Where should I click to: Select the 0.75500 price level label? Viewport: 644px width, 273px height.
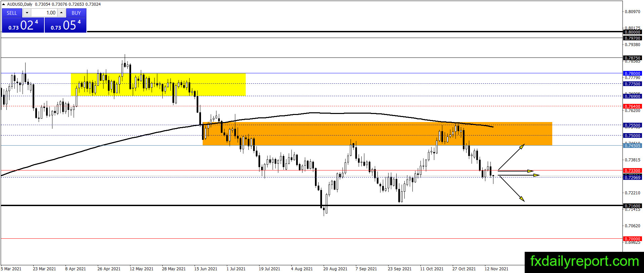(x=632, y=125)
